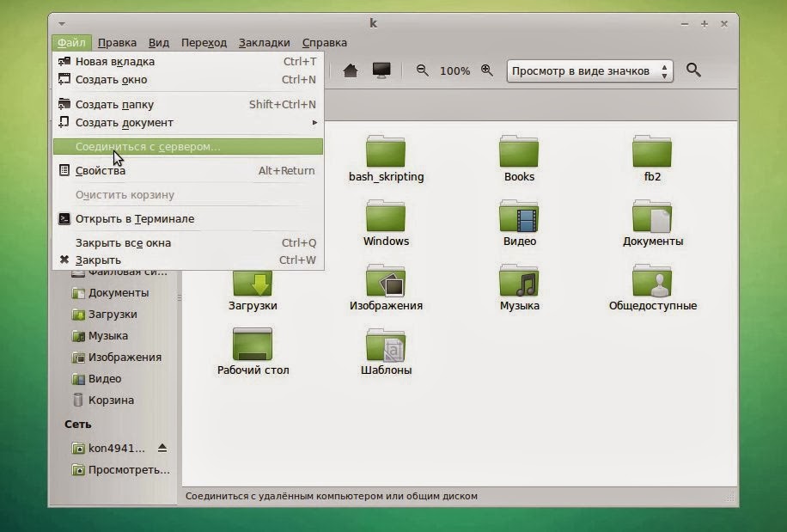The width and height of the screenshot is (787, 532).
Task: Click the terminal icon beside Открыть в Терминале
Action: pos(64,218)
